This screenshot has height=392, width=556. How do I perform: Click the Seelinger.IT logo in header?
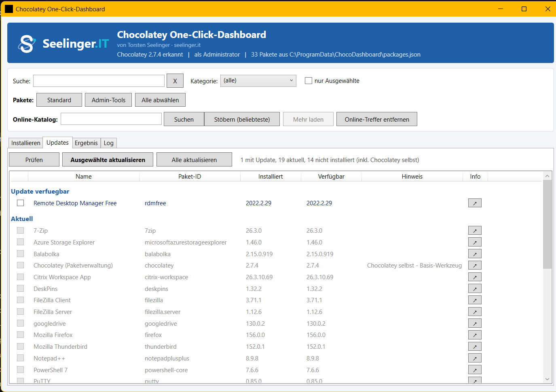pyautogui.click(x=63, y=44)
